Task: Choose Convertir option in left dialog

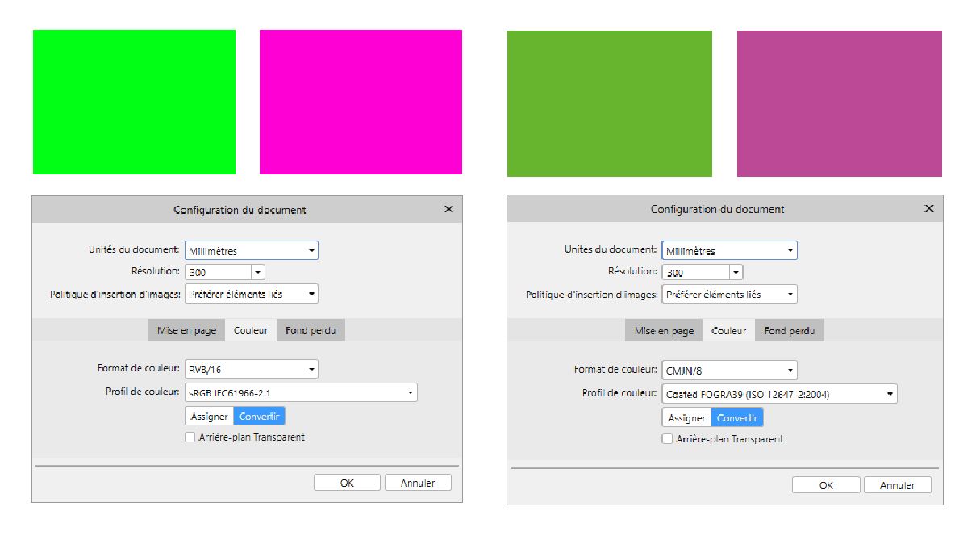Action: (259, 416)
